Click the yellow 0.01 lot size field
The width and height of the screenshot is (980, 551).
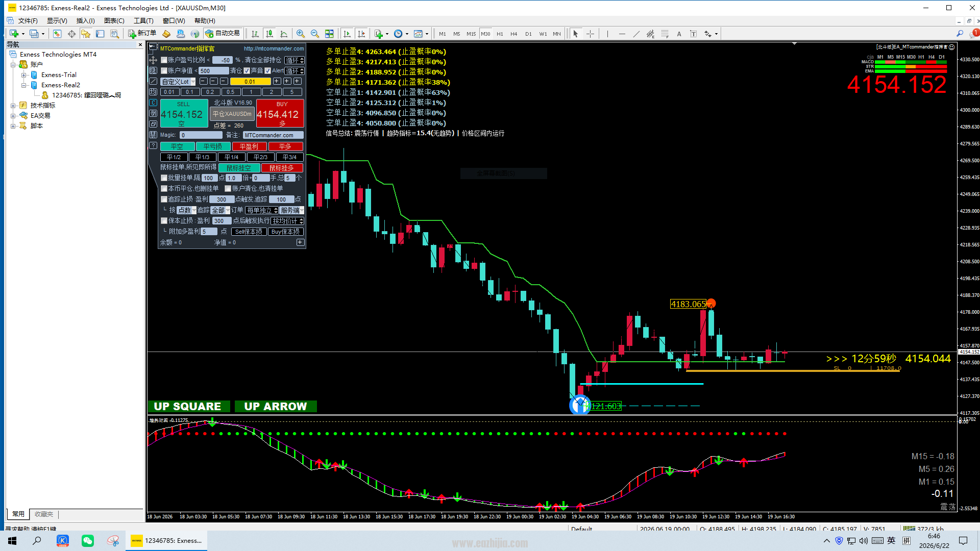pyautogui.click(x=250, y=82)
